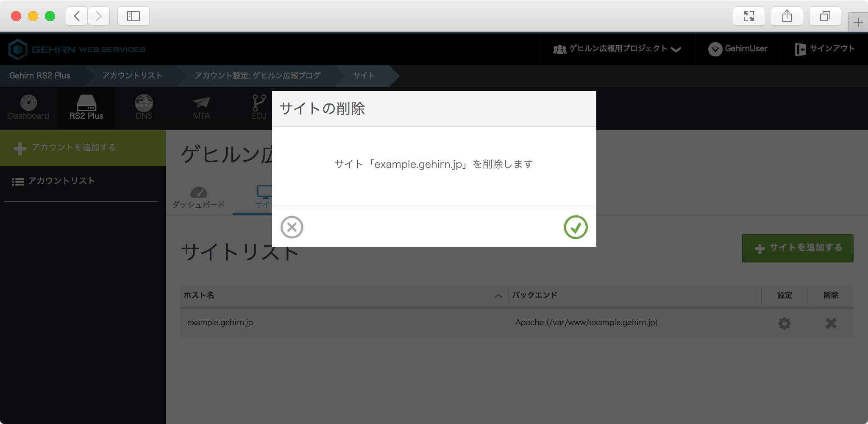Expand the ゲヒルン広報用プロジェクト project dropdown

(617, 49)
